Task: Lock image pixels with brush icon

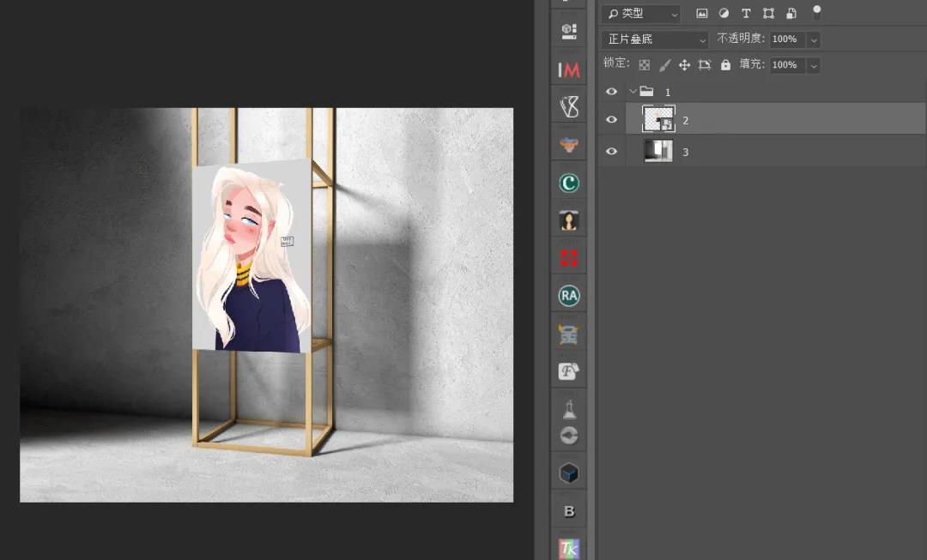Action: (664, 65)
